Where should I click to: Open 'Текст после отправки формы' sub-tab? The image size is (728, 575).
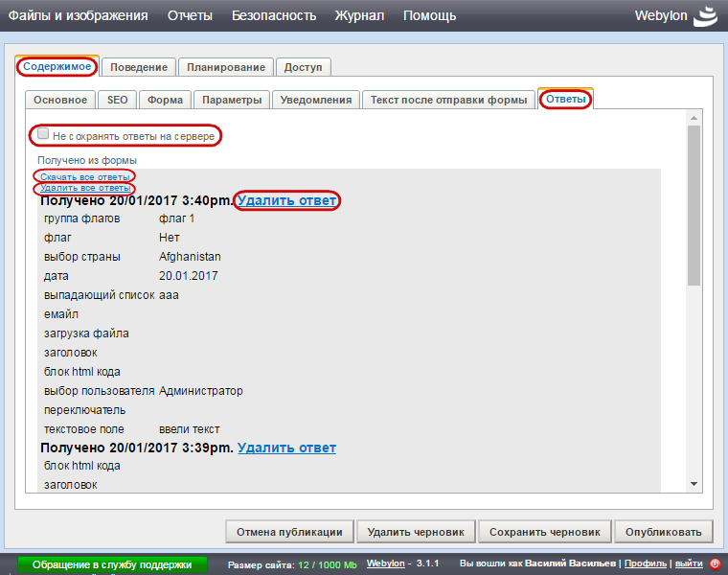pos(449,100)
